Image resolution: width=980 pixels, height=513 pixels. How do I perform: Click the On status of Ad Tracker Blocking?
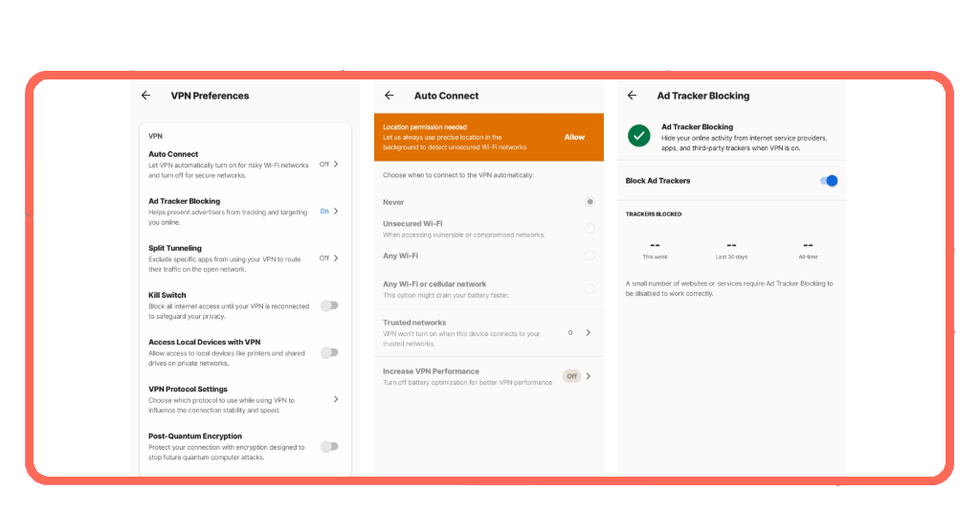324,212
